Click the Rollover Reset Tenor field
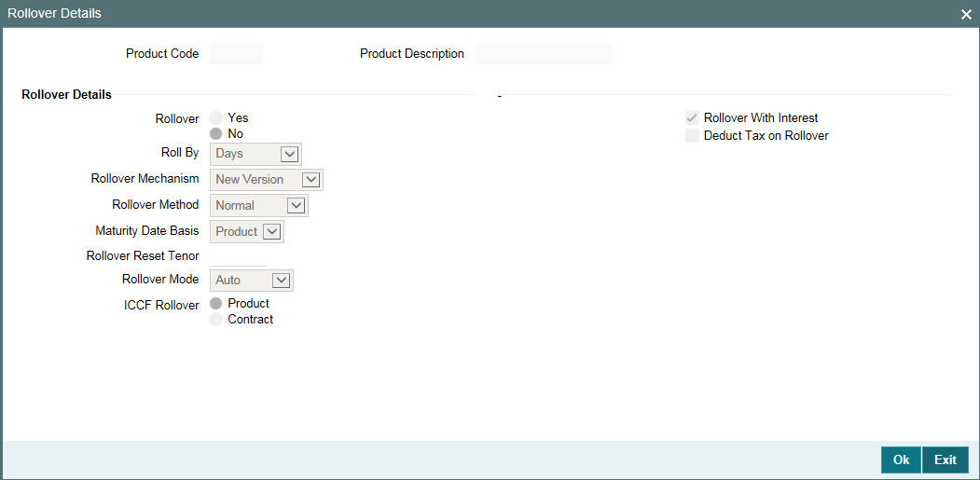This screenshot has width=980, height=480. tap(238, 255)
